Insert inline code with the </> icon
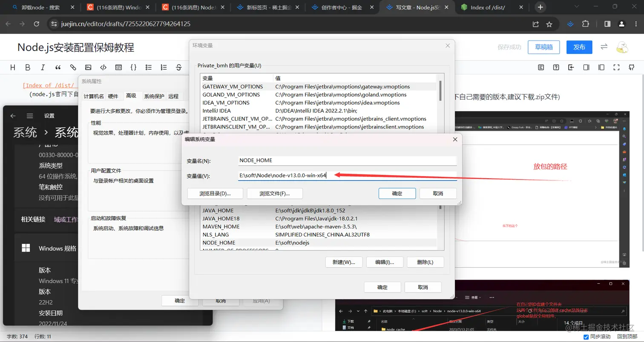Viewport: 644px width, 342px height. point(103,67)
